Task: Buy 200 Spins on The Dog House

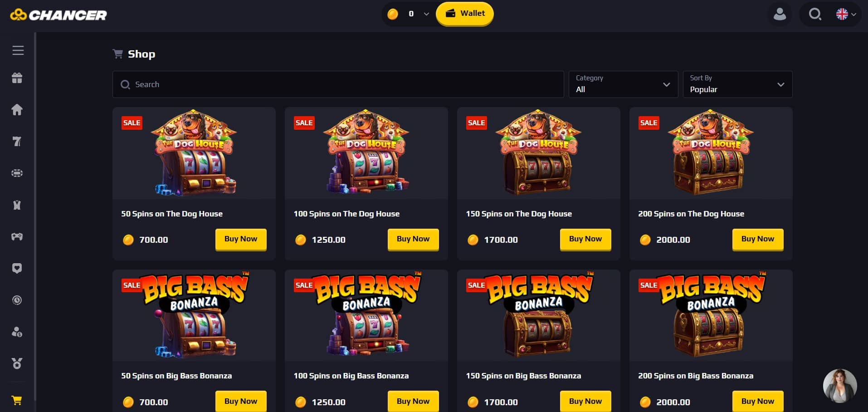Action: click(758, 239)
